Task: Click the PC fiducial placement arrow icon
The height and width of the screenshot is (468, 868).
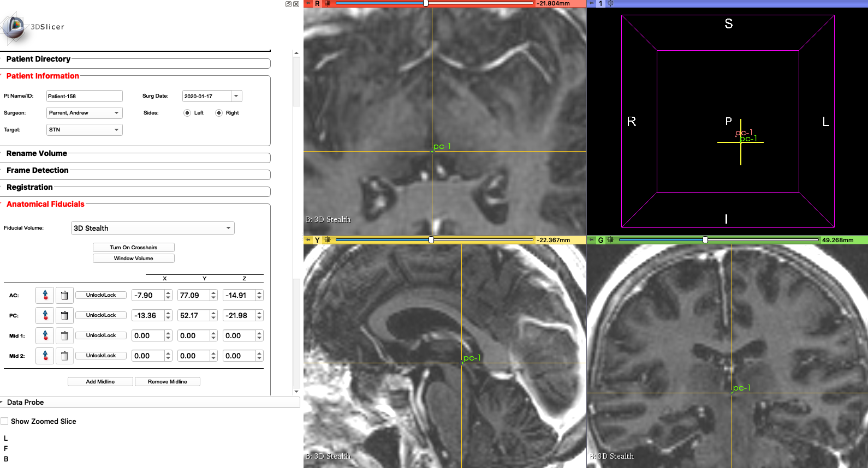Action: (45, 315)
